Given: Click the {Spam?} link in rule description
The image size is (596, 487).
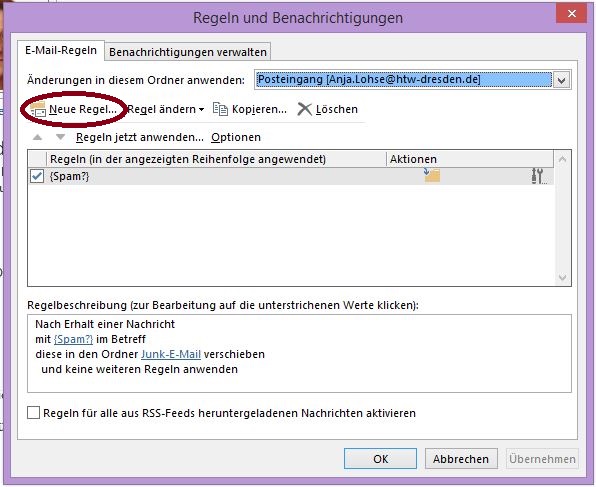Looking at the screenshot, I should pos(73,339).
